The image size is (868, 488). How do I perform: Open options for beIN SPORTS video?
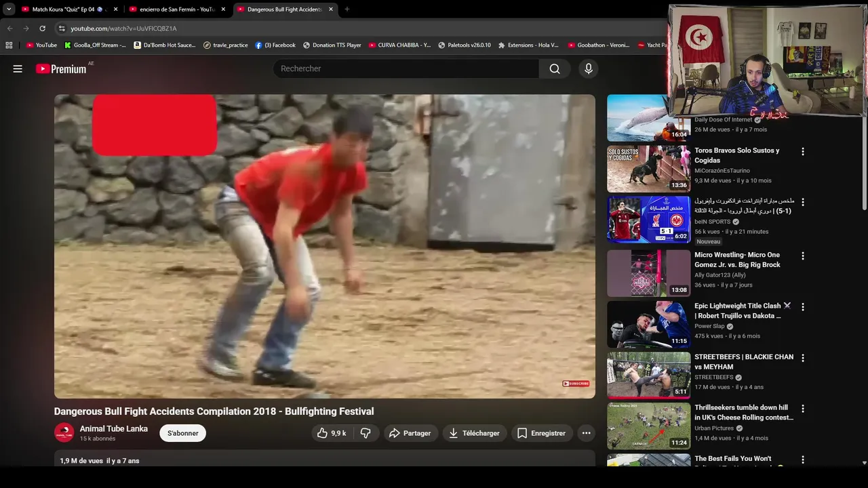coord(803,202)
